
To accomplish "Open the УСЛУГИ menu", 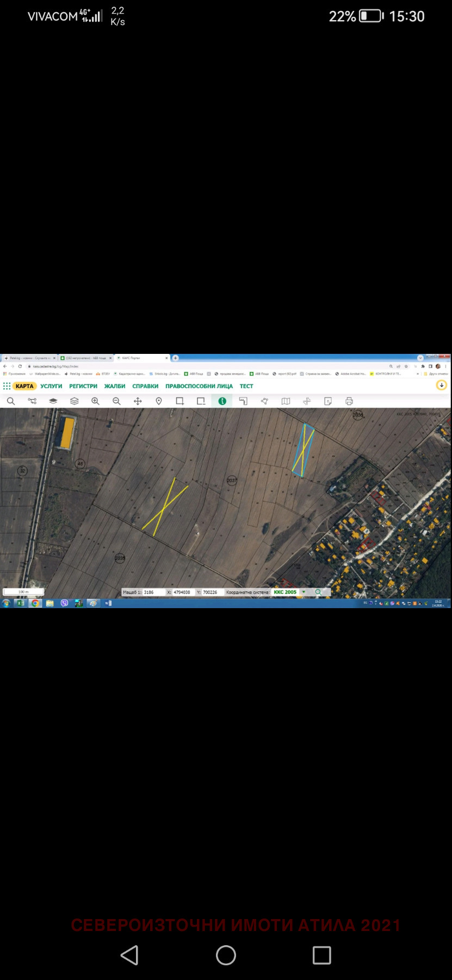I will point(51,386).
